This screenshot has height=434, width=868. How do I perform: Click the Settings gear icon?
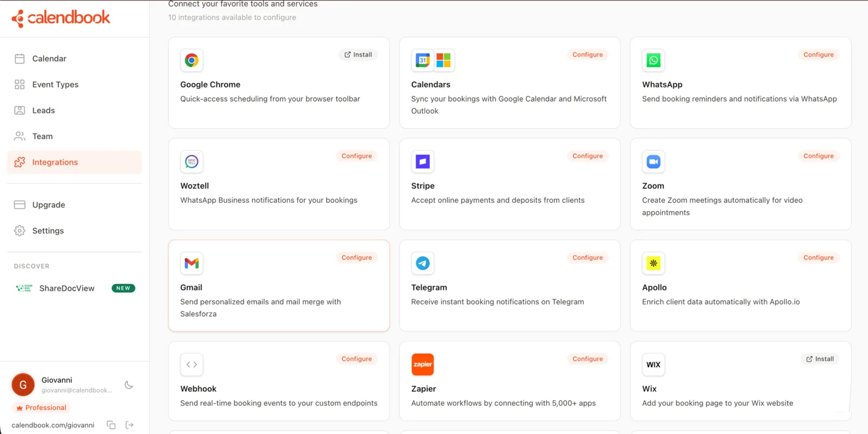[20, 231]
